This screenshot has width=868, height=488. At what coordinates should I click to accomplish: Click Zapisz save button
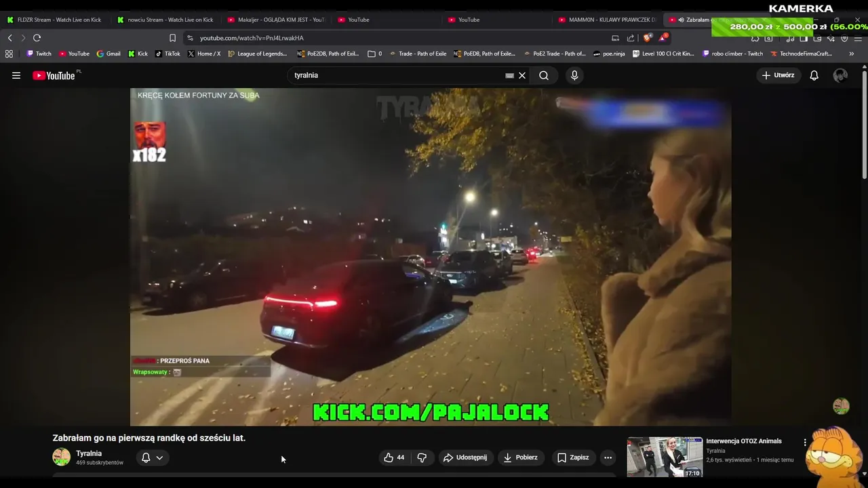point(573,457)
